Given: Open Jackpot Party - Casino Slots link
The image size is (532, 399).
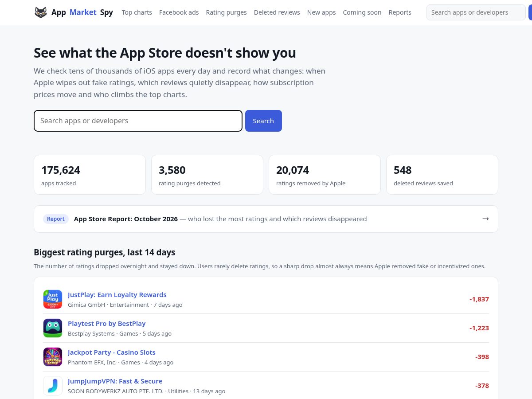Looking at the screenshot, I should tap(112, 352).
